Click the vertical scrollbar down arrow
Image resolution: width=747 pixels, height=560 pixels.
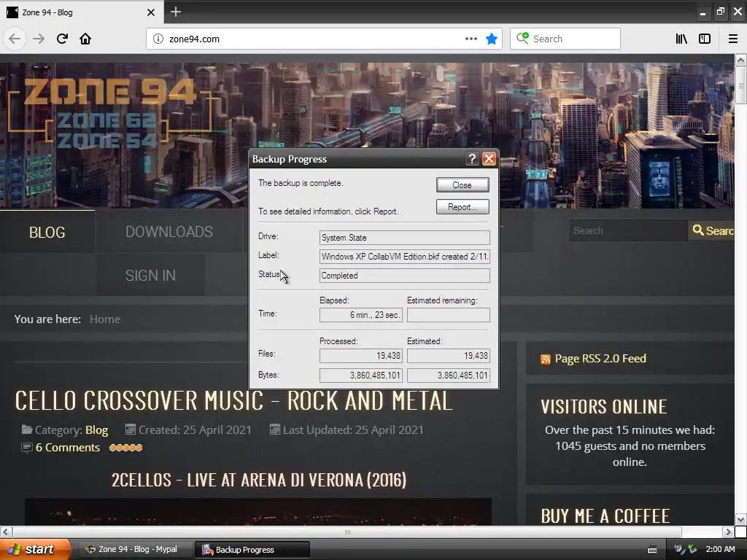[x=740, y=519]
